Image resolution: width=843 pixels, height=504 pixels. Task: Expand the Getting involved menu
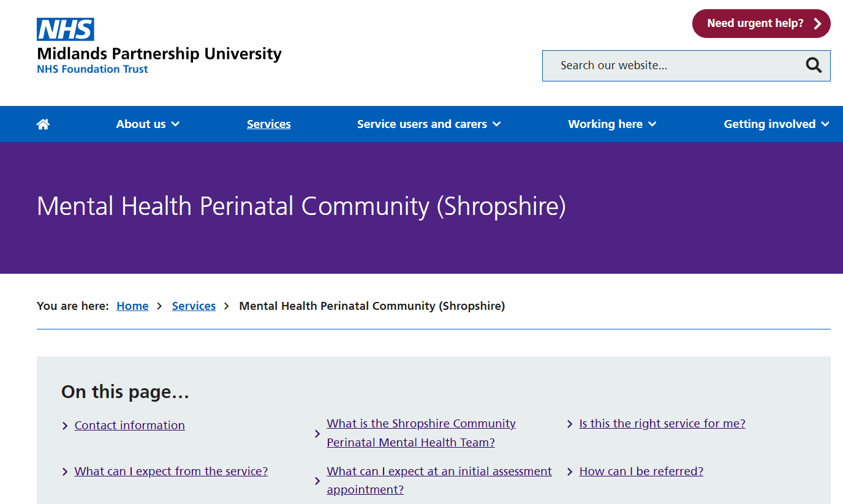[776, 124]
